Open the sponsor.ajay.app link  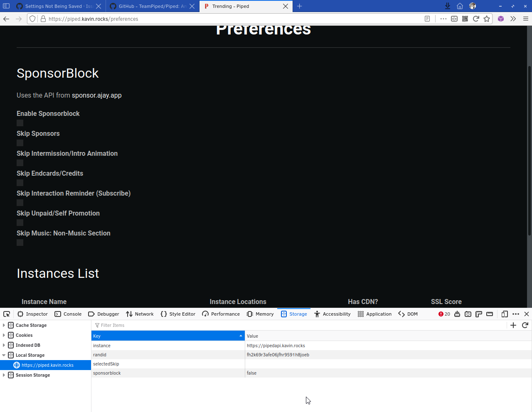pyautogui.click(x=96, y=95)
